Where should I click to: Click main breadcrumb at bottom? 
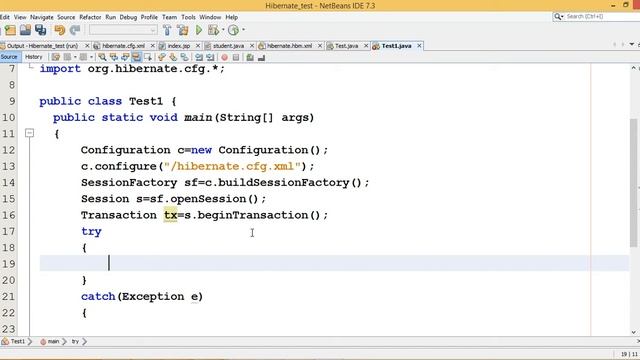(x=53, y=342)
